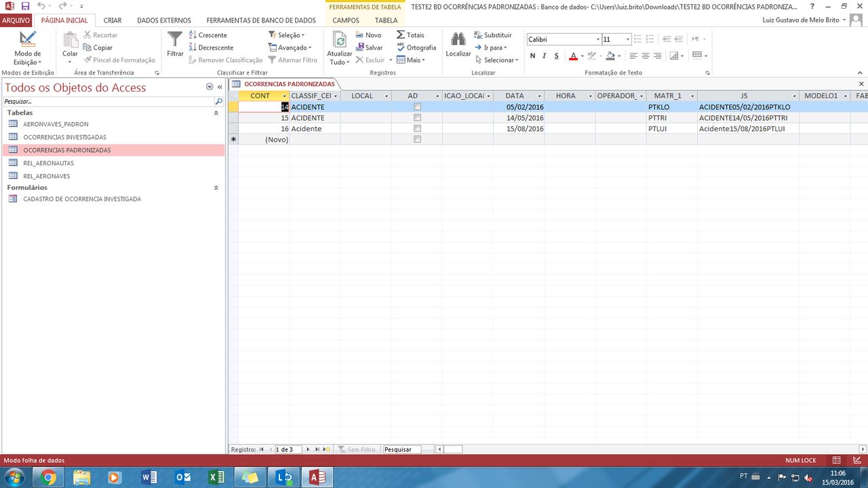Sort ascending with Crescente
This screenshot has width=868, height=488.
coord(208,35)
